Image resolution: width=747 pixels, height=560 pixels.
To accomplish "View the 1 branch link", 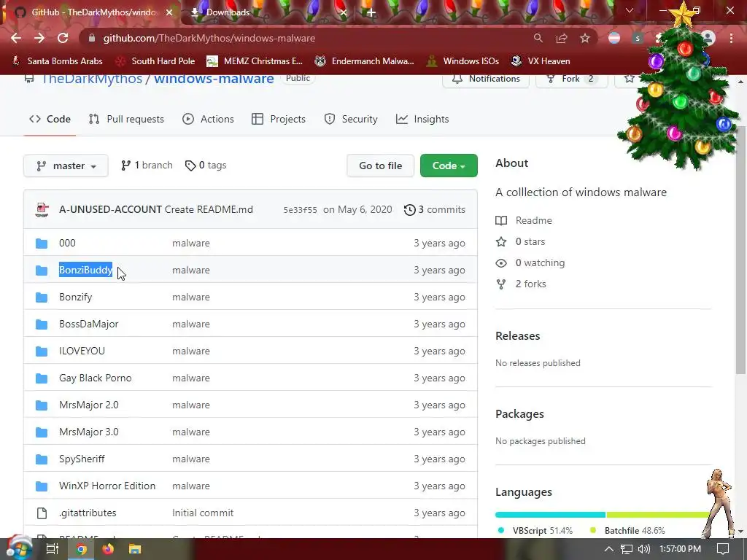I will click(147, 166).
